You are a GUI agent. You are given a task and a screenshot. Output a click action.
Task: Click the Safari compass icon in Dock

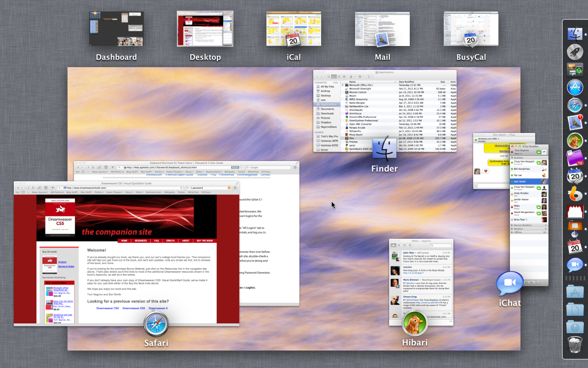575,105
